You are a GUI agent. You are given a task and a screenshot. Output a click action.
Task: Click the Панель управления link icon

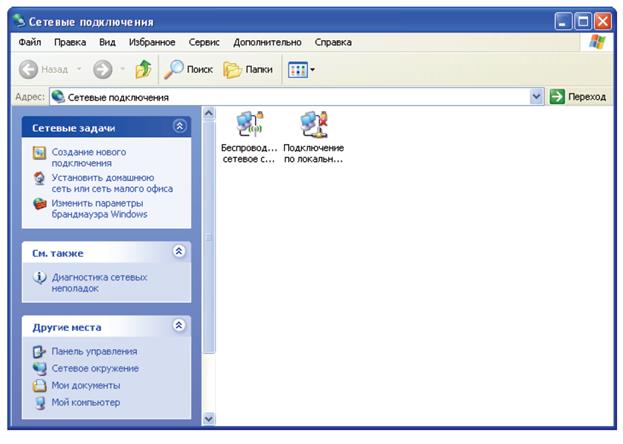(39, 352)
